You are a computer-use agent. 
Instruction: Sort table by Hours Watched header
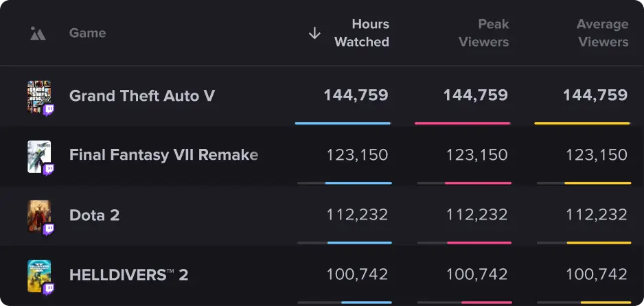click(361, 33)
